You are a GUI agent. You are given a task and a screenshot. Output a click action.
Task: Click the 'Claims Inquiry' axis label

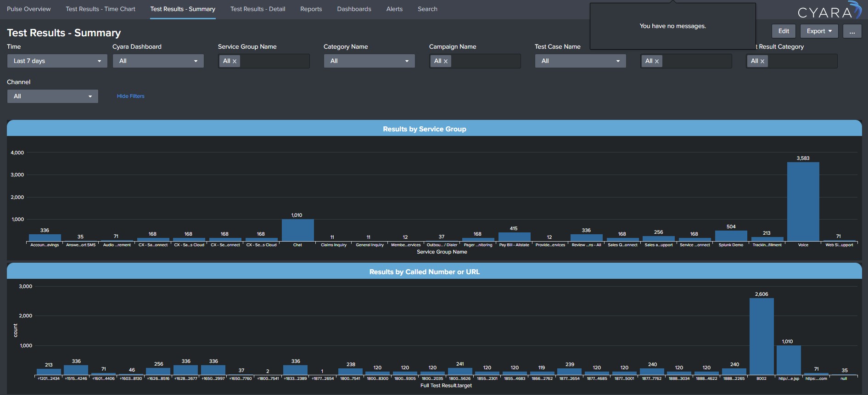click(334, 245)
